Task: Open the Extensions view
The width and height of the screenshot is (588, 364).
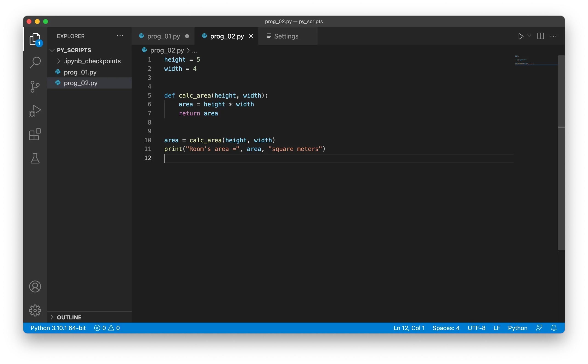Action: click(x=35, y=134)
